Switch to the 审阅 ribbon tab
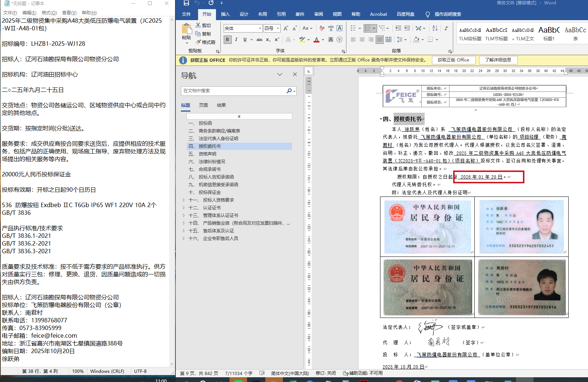The height and width of the screenshot is (382, 588). (x=319, y=14)
